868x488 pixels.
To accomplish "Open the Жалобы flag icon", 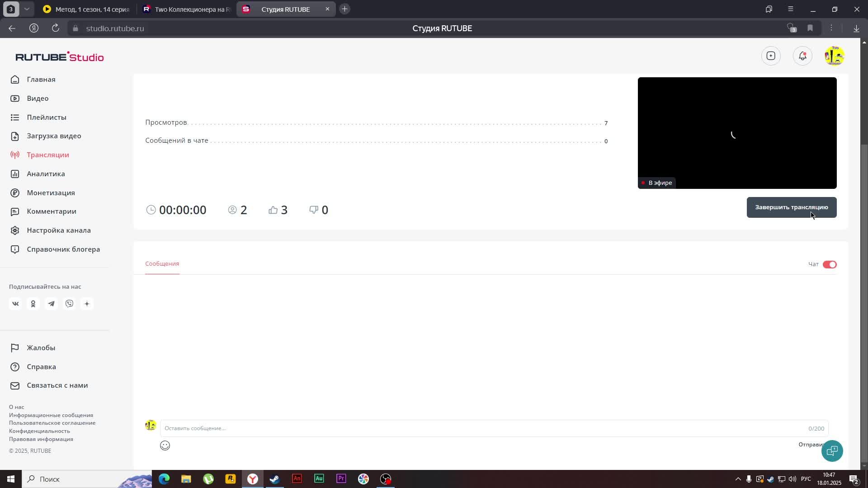I will tap(15, 348).
